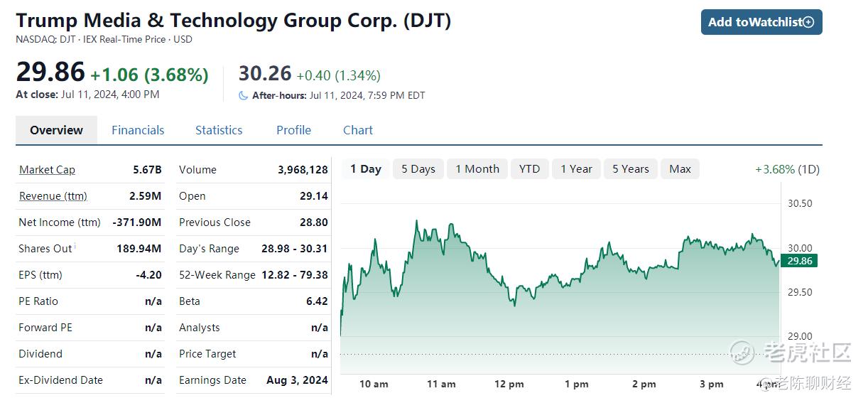Viewport: 868px width, 403px height.
Task: Click the Shares Out info icon
Action: 76,245
